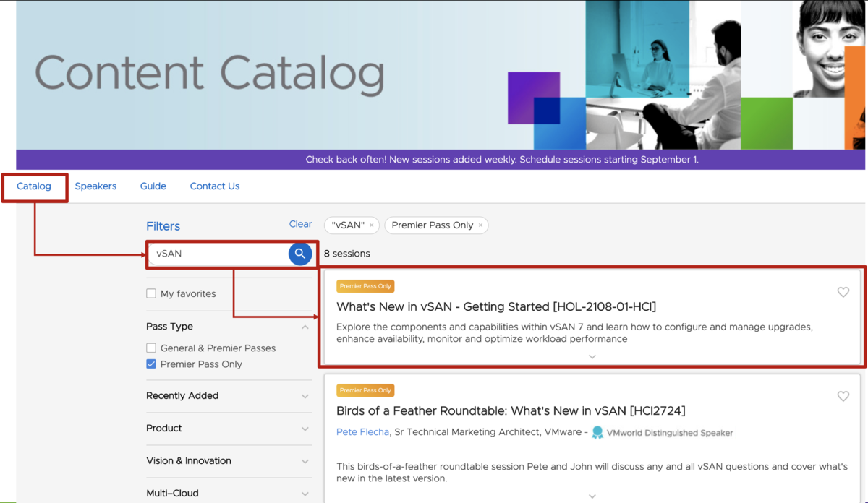
Task: Click the "This birds-of-a-feather roundtable" description
Action: (592, 473)
